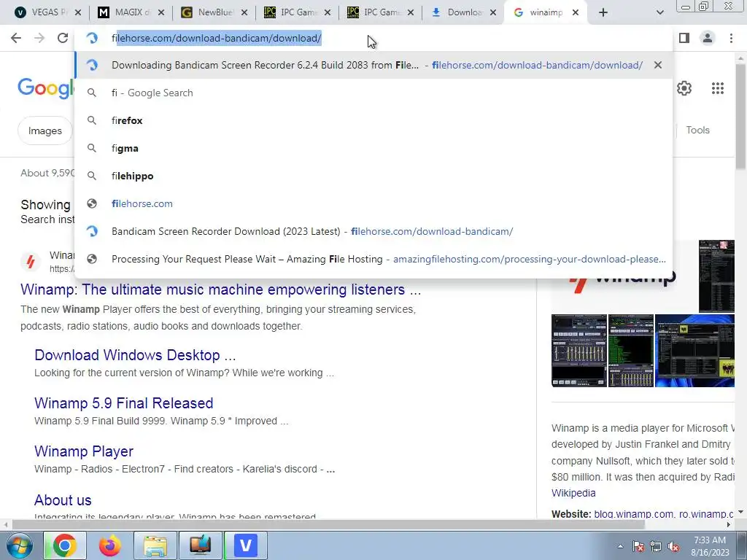Open the VEGAS app in the taskbar

click(245, 545)
